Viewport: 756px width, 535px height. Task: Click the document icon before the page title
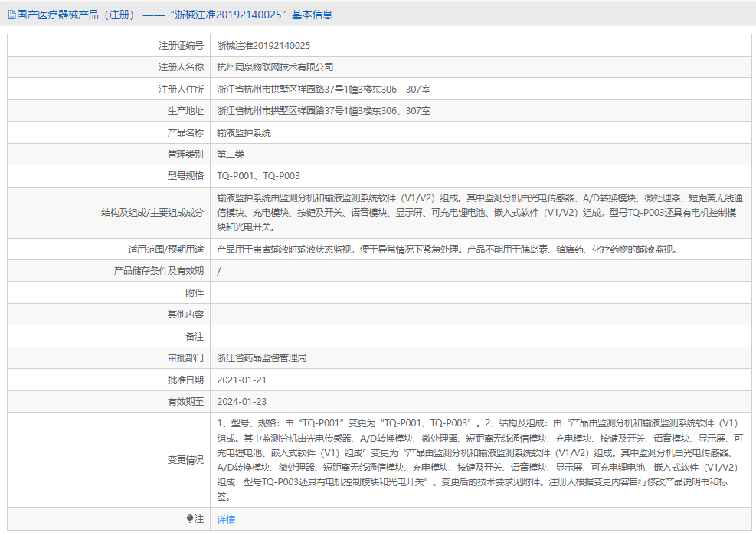coord(11,14)
